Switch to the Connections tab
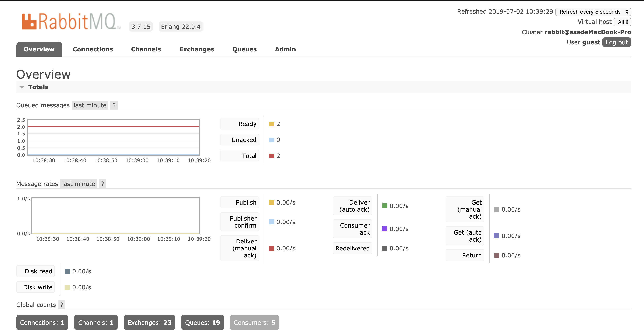The width and height of the screenshot is (644, 336). point(93,49)
